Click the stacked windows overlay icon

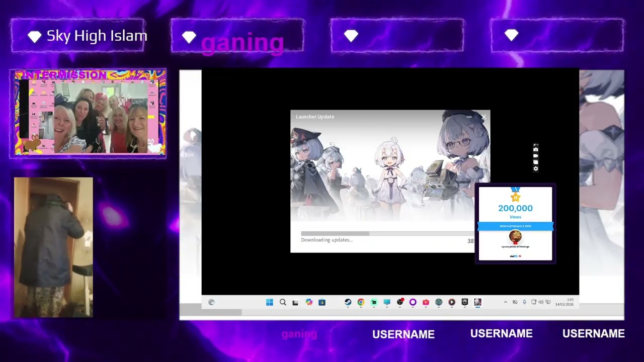[536, 162]
